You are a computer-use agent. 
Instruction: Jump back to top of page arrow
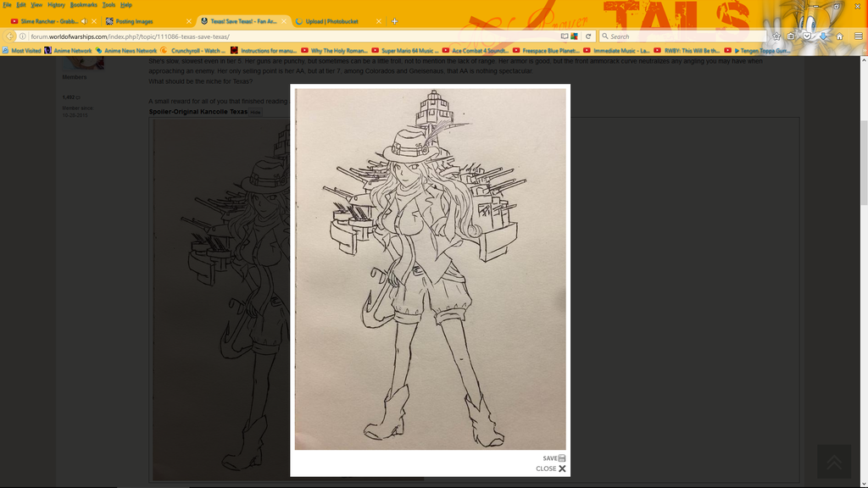(834, 462)
